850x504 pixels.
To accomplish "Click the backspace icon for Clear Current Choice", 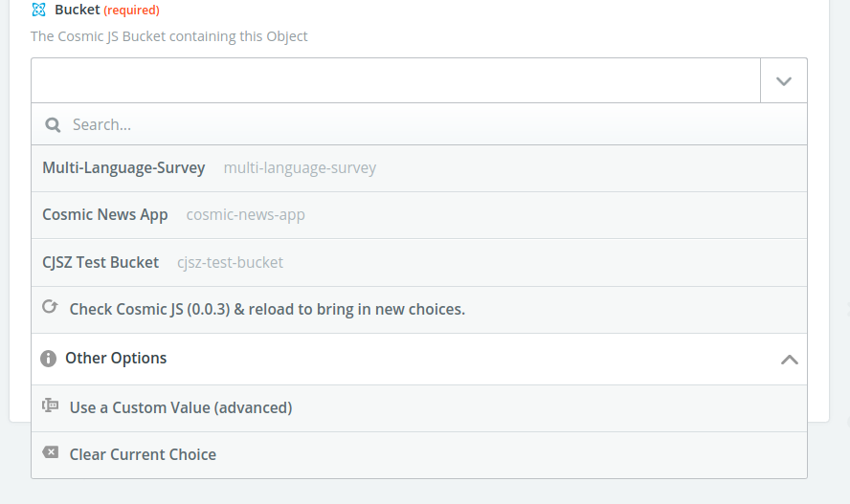I will coord(50,453).
